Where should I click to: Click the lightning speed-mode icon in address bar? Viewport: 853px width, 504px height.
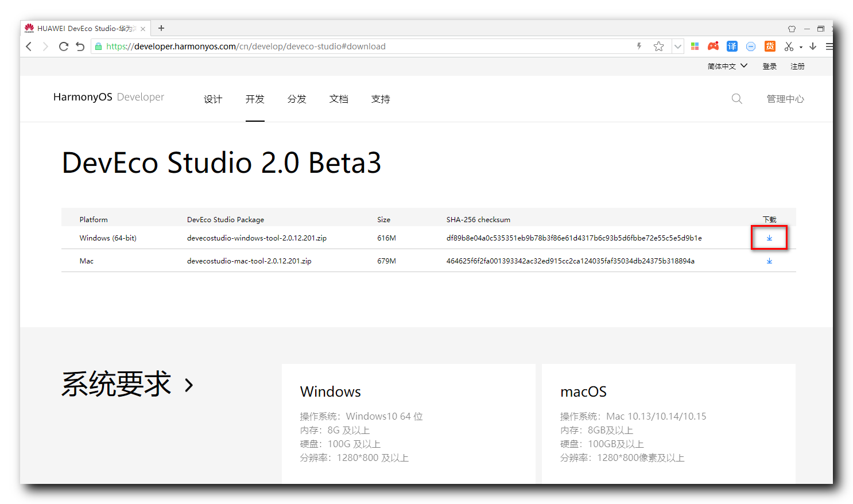[639, 46]
